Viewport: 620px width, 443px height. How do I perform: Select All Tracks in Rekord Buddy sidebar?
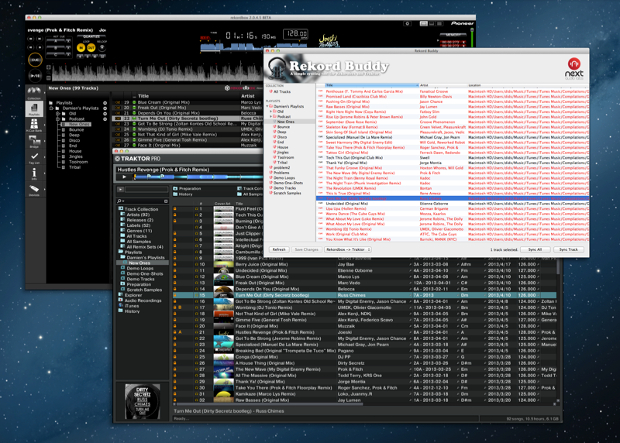[x=282, y=92]
